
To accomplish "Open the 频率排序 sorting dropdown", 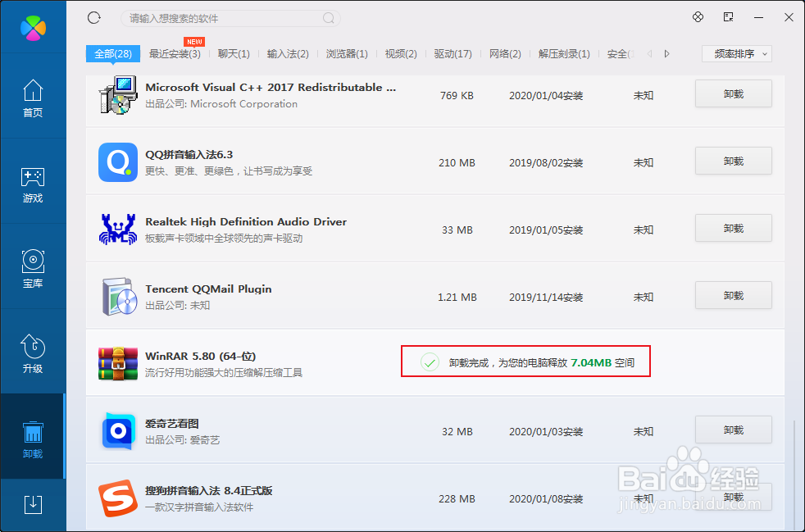I will [735, 53].
